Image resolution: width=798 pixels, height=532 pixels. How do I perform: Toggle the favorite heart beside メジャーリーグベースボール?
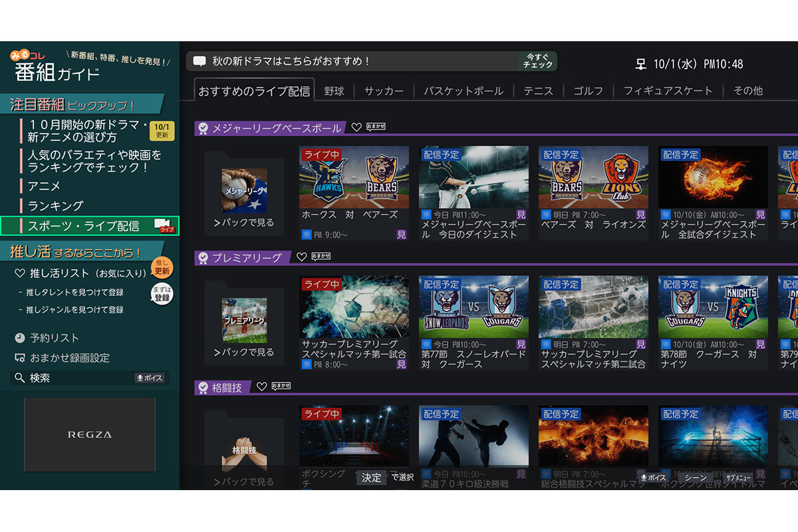click(357, 126)
